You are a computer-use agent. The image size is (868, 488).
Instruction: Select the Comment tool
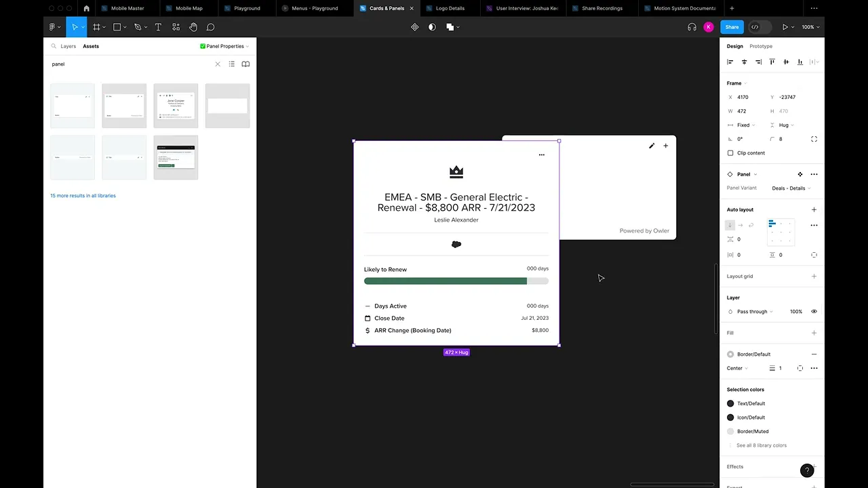(x=210, y=27)
